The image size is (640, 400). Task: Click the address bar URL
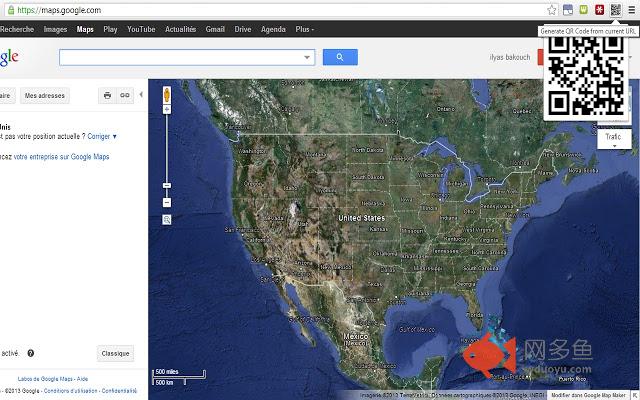pyautogui.click(x=59, y=10)
